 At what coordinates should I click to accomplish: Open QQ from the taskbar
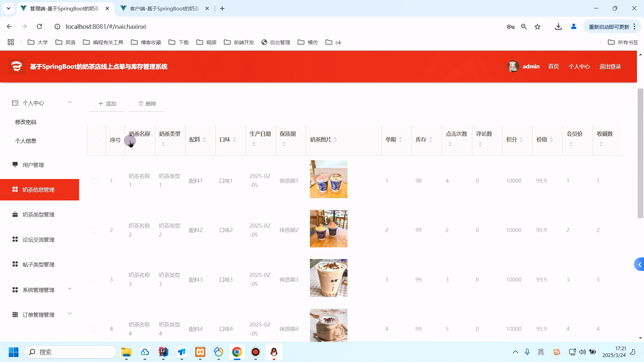[x=274, y=352]
